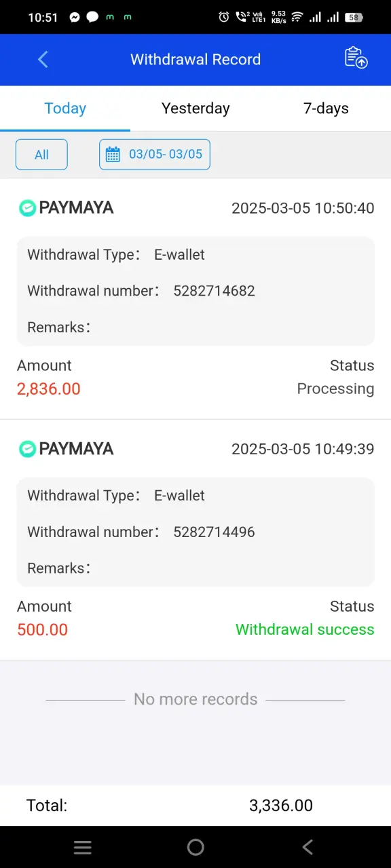Viewport: 391px width, 868px height.
Task: Tap the calendar icon in date filter
Action: click(x=113, y=155)
